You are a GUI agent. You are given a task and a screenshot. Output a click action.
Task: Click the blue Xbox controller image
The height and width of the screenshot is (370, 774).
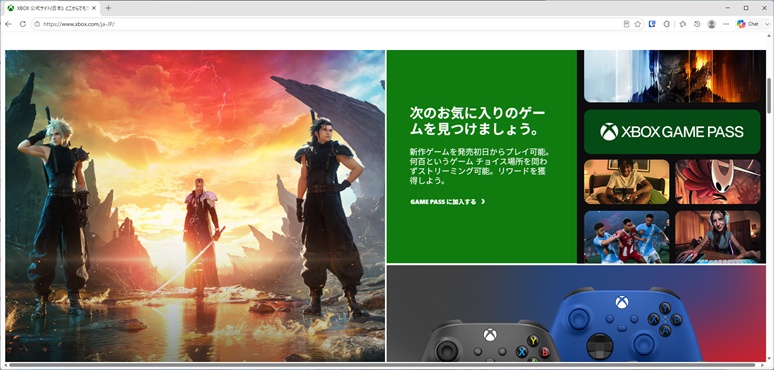(x=625, y=326)
